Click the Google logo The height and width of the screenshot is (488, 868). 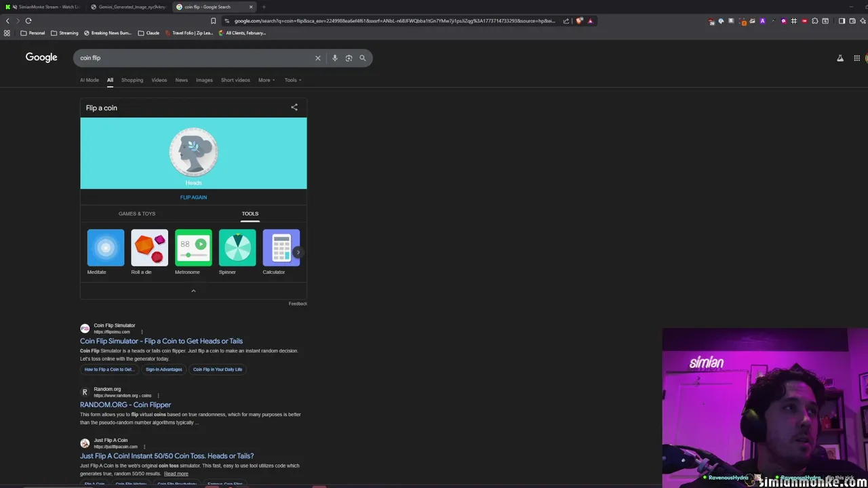point(41,58)
